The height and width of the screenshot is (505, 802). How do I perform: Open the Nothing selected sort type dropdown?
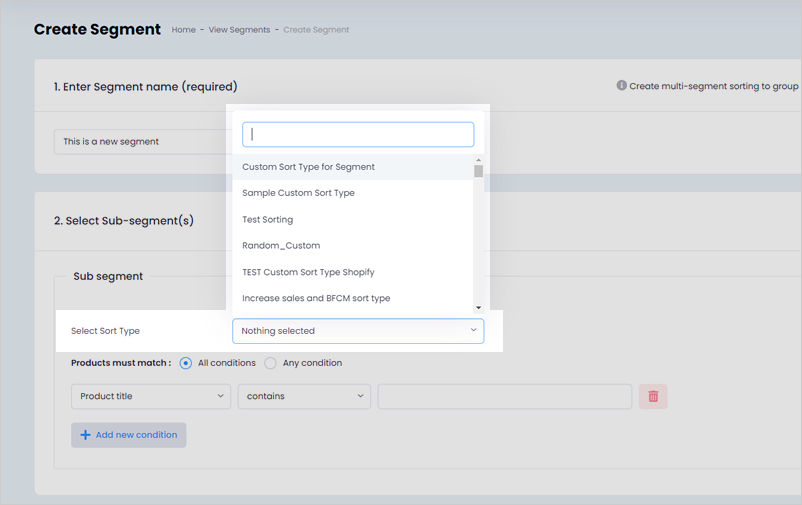(358, 331)
